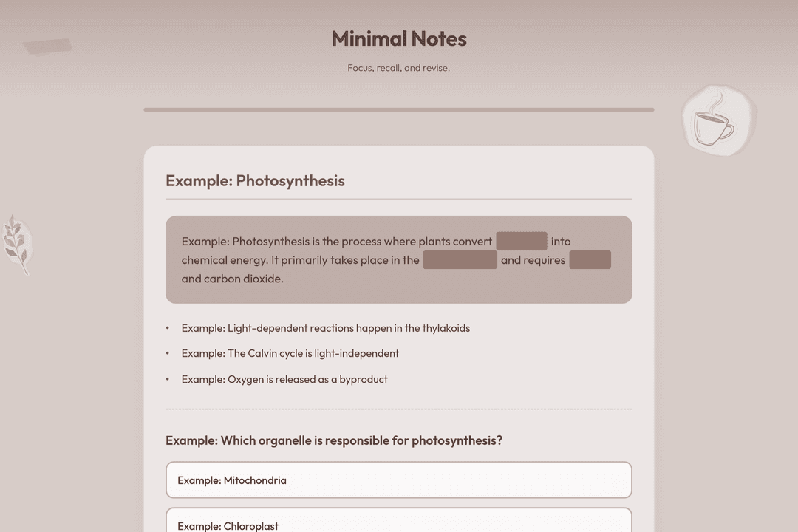
Task: Reveal the hidden blank after 'takes place in the'
Action: 460,259
